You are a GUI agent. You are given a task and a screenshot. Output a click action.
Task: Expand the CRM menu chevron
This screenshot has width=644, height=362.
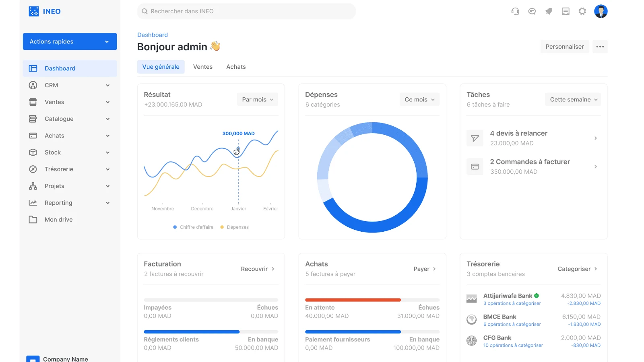point(107,85)
